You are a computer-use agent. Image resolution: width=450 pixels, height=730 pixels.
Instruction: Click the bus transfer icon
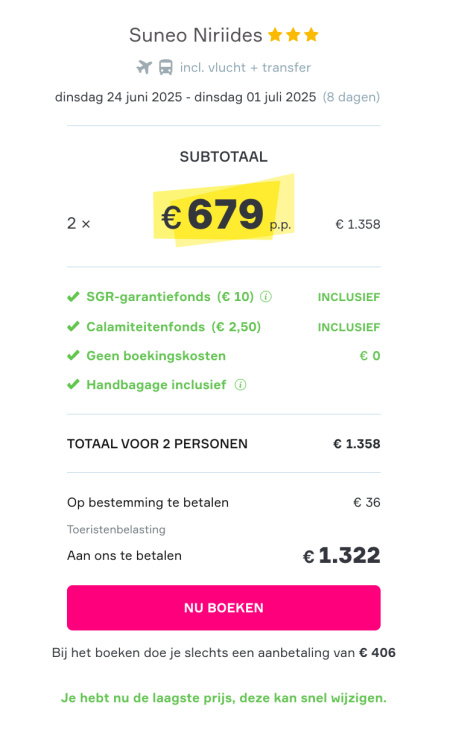[x=166, y=68]
